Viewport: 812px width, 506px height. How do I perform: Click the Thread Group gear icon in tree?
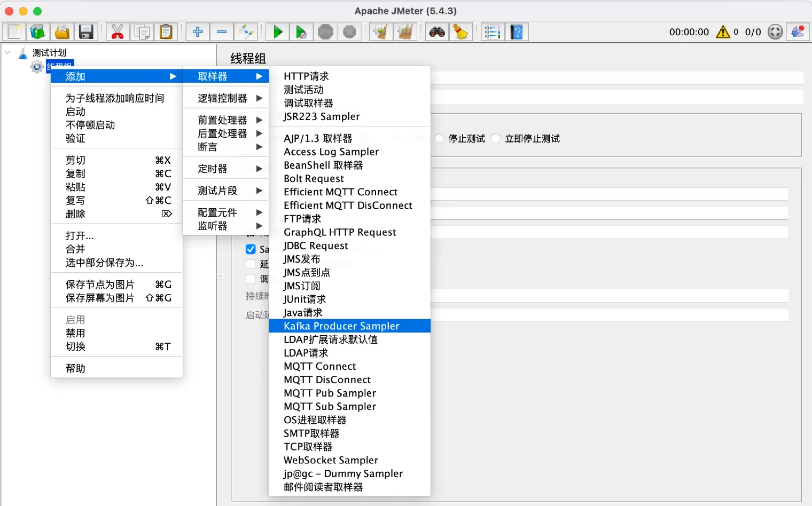click(37, 67)
